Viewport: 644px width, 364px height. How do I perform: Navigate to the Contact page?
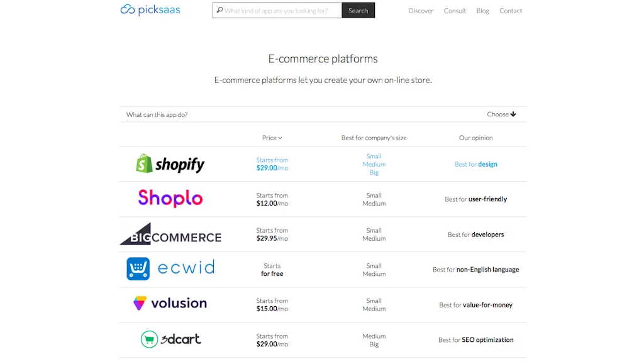(511, 11)
